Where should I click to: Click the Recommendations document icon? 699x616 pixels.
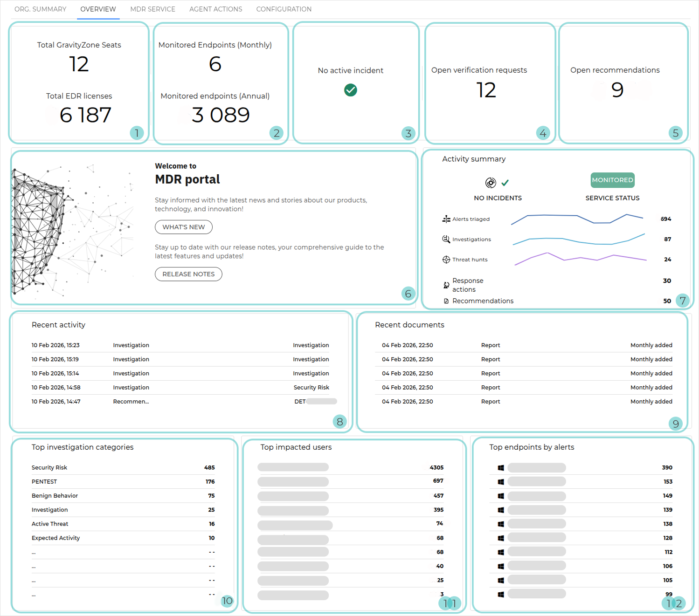pos(446,301)
